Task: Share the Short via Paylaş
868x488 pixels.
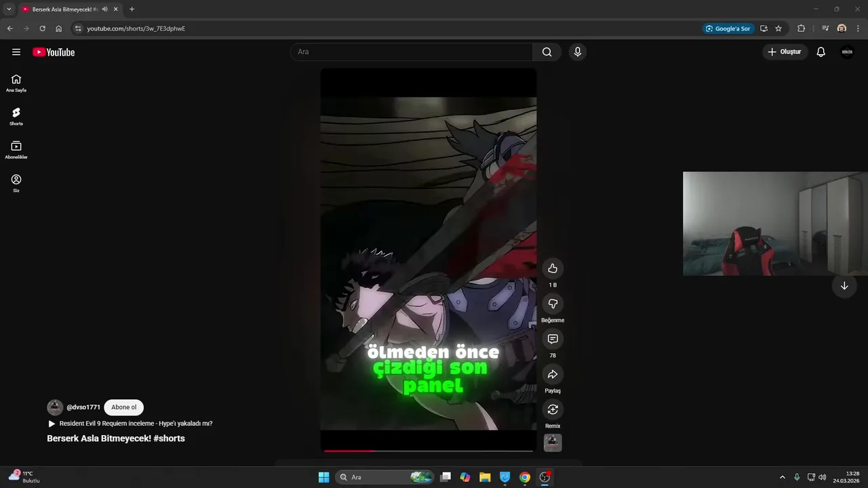Action: [553, 374]
